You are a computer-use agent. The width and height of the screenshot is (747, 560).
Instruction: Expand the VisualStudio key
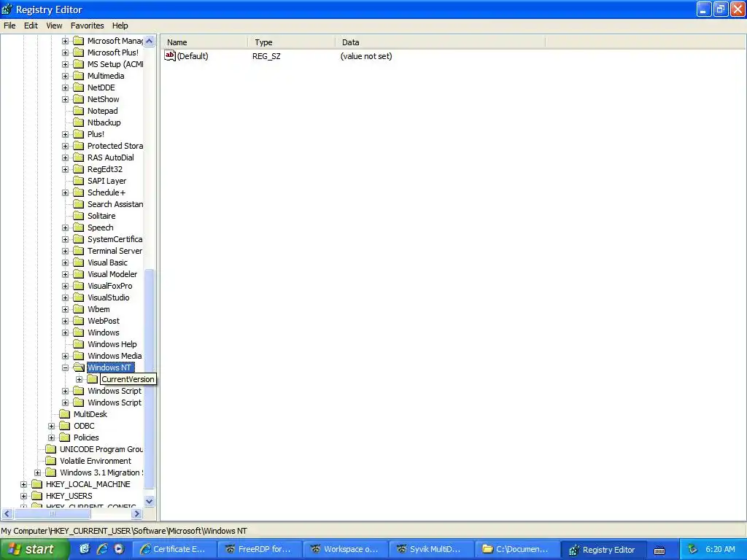[x=65, y=297]
